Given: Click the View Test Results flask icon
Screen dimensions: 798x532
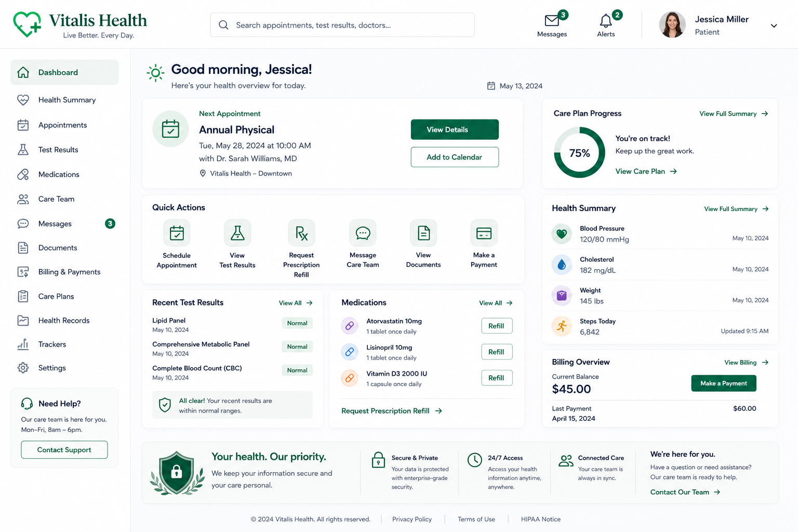Looking at the screenshot, I should (x=237, y=233).
